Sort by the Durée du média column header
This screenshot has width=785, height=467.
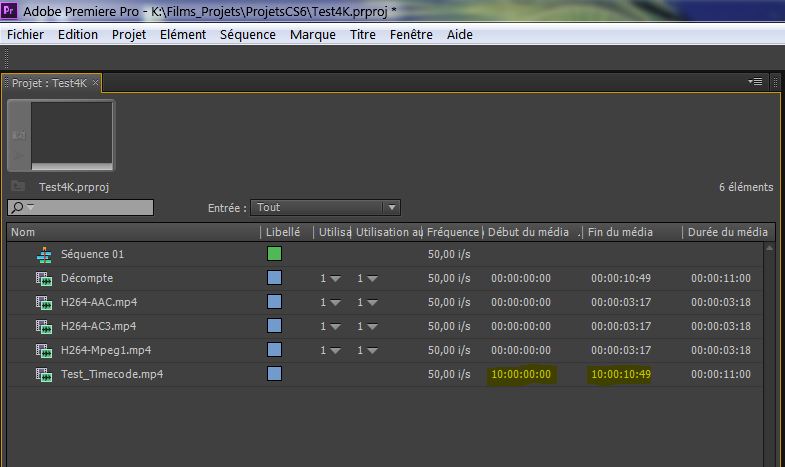pyautogui.click(x=729, y=232)
